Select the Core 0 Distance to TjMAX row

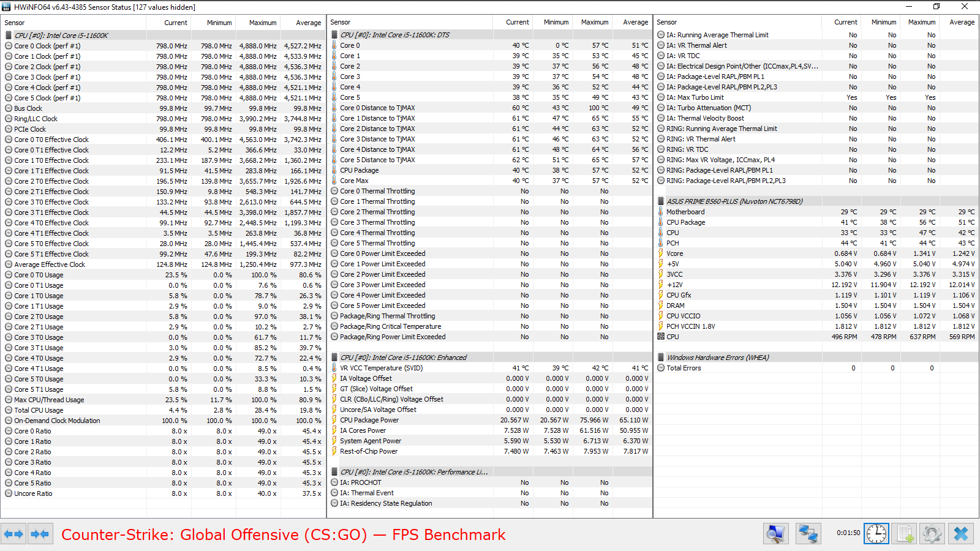click(x=490, y=108)
